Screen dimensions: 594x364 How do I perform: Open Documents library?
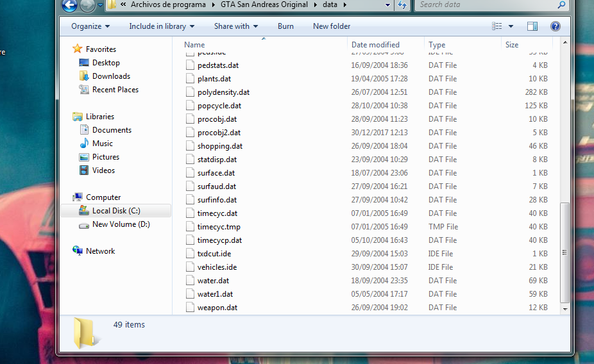click(x=112, y=130)
